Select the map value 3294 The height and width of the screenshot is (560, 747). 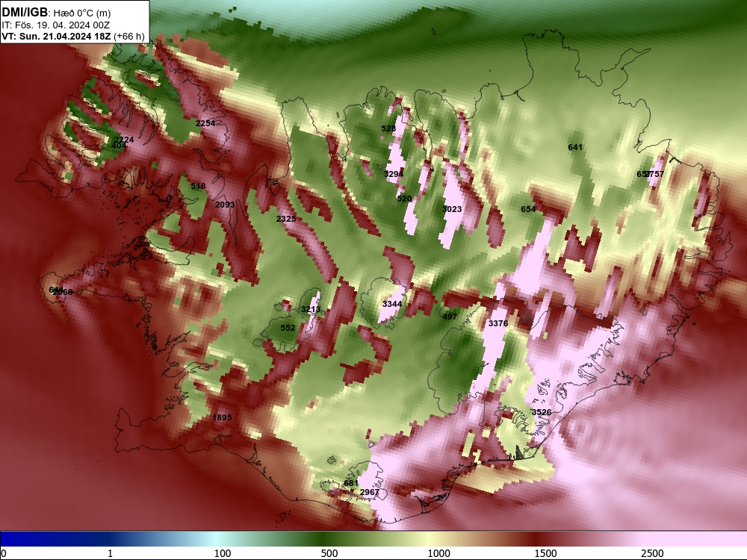[394, 174]
